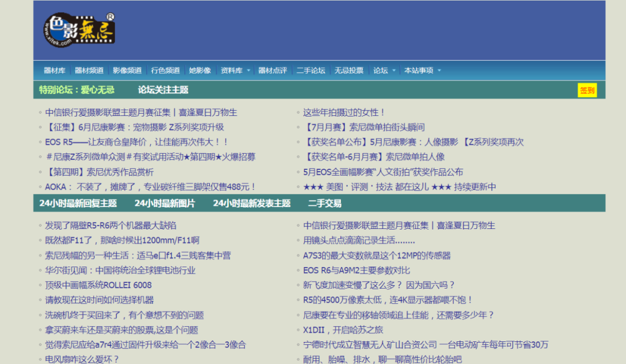The image size is (626, 364).
Task: Open A7S3的最大变数 12MP传感器 thread
Action: 377,256
